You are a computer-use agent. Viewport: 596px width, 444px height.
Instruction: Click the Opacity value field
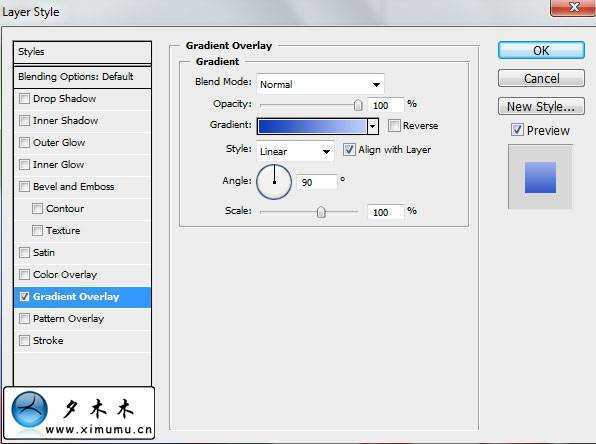pos(385,105)
